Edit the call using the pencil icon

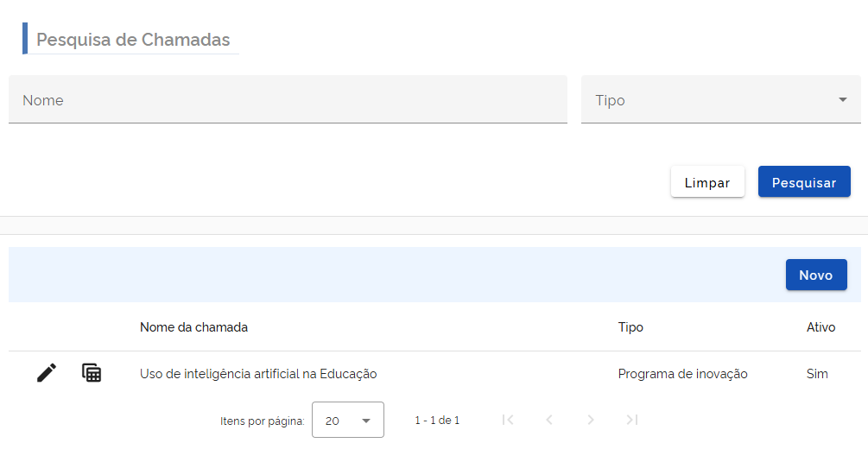click(47, 373)
